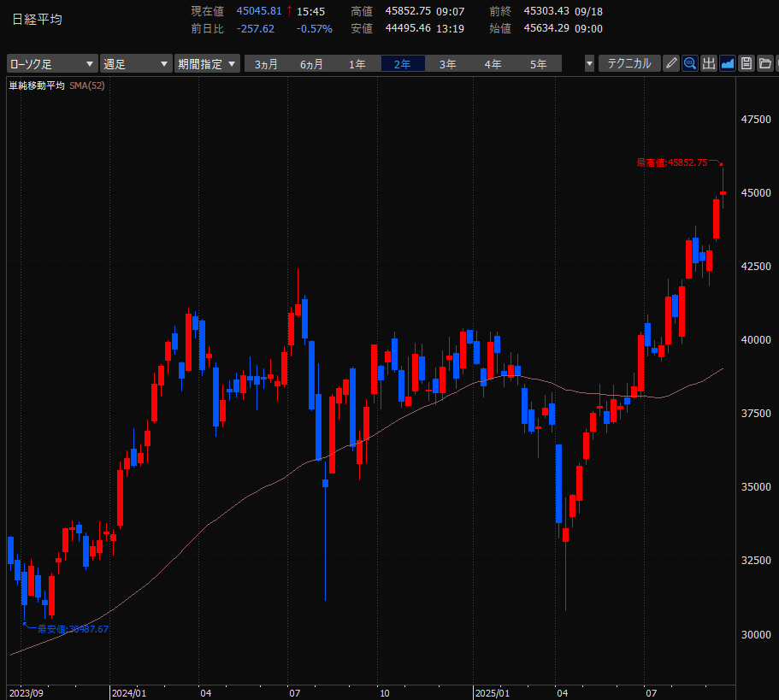Click the 日経平均 title
Viewport: 779px width, 700px height.
(37, 20)
